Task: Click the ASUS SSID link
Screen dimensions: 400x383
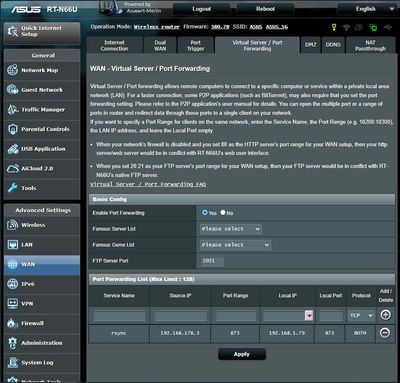Action: click(x=256, y=27)
